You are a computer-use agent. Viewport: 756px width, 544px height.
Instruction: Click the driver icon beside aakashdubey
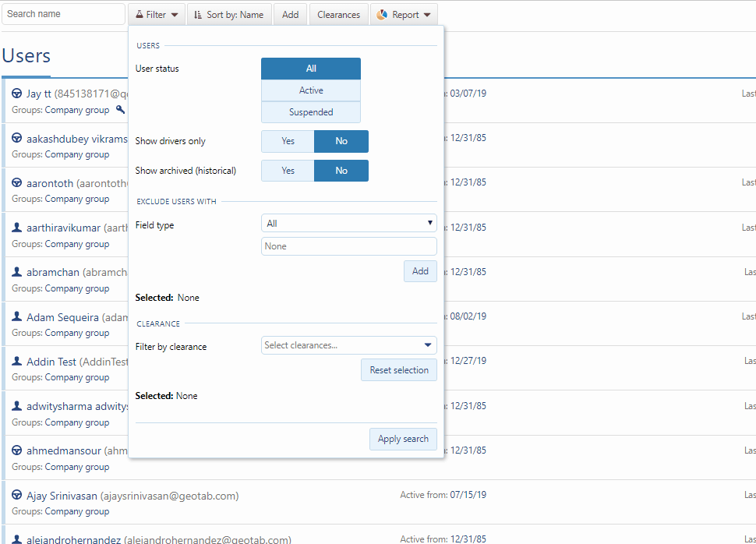coord(17,138)
